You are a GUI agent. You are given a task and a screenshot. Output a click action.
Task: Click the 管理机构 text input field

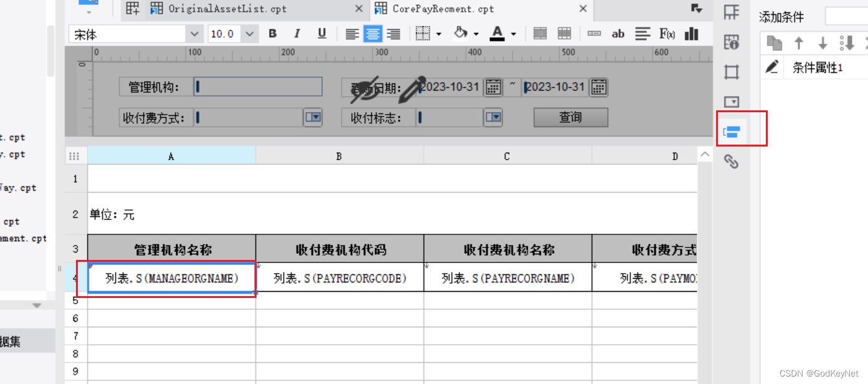(x=258, y=87)
